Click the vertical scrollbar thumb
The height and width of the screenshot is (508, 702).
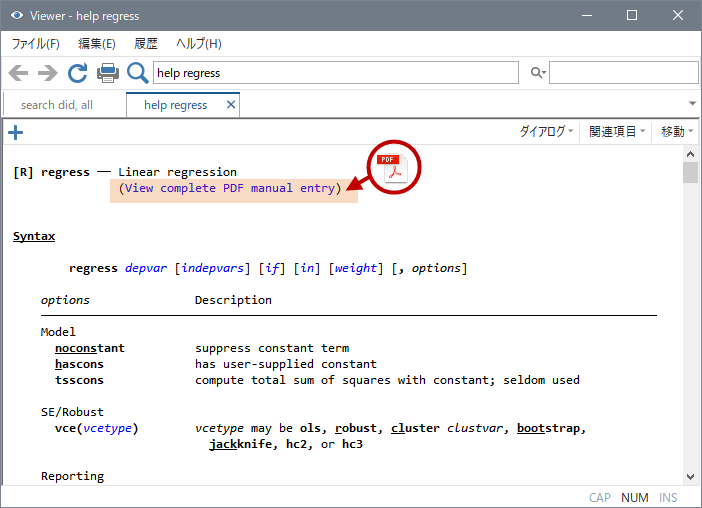click(x=690, y=173)
